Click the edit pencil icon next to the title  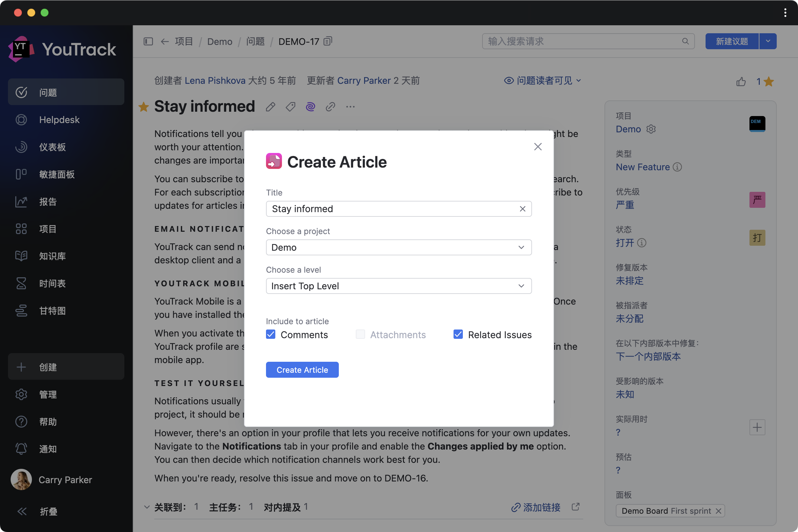[270, 107]
